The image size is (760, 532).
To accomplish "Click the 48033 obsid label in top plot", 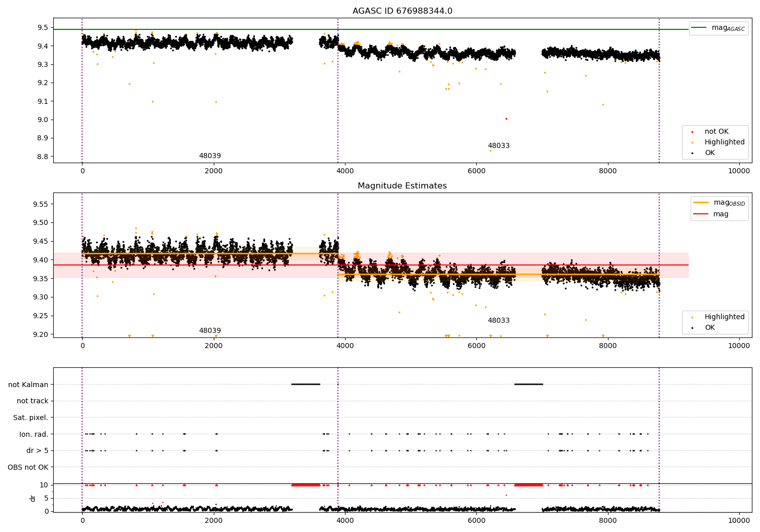I will [499, 146].
